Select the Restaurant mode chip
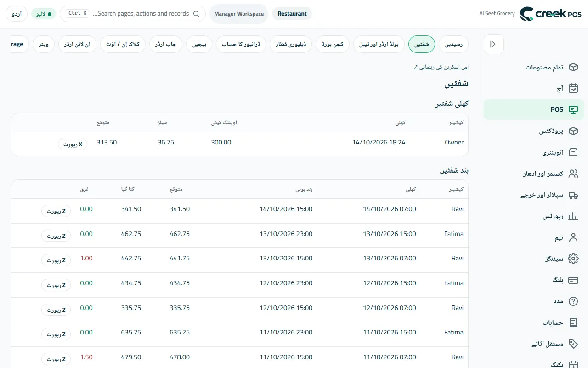 pos(292,14)
